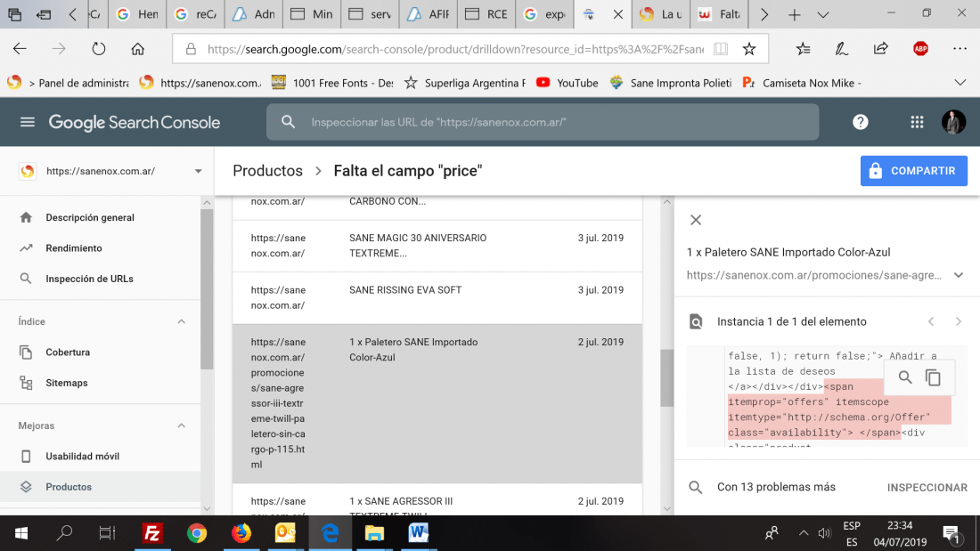
Task: Collapse the Mejoras section
Action: [181, 426]
